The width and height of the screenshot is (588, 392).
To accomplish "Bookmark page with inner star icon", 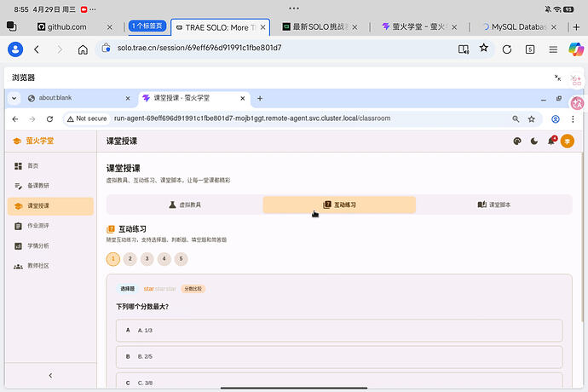I will [532, 119].
